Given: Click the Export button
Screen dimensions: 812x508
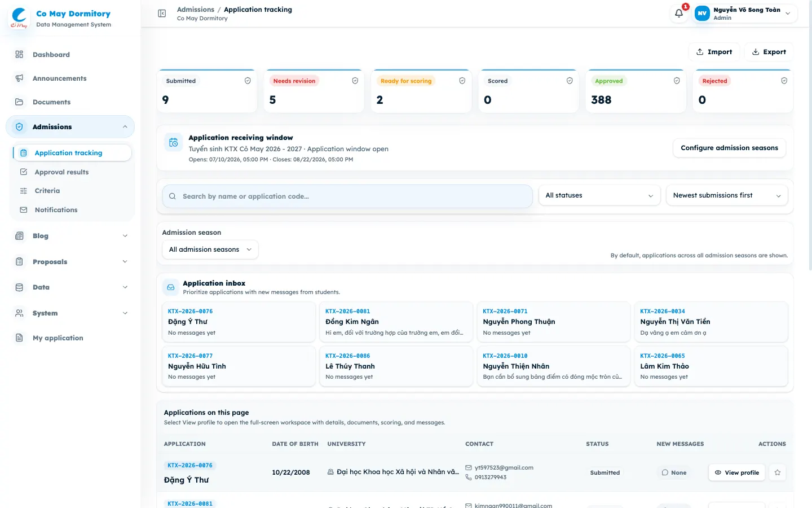Looking at the screenshot, I should (769, 52).
